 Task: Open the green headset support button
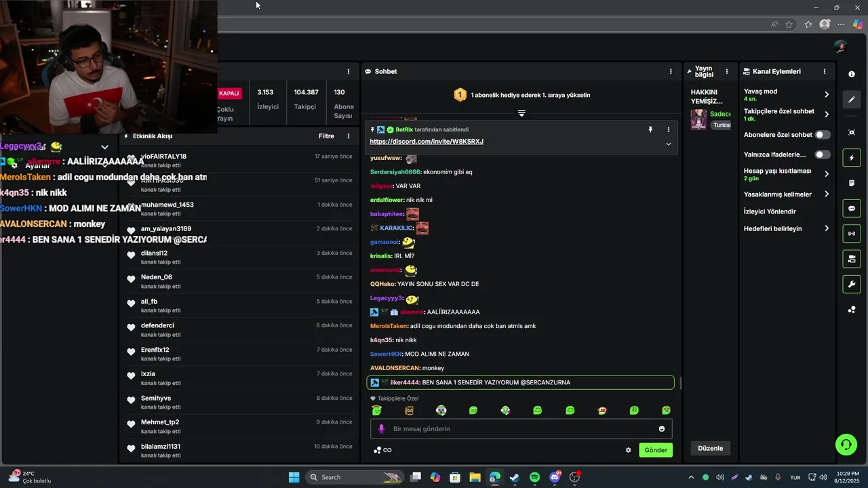coord(846,445)
